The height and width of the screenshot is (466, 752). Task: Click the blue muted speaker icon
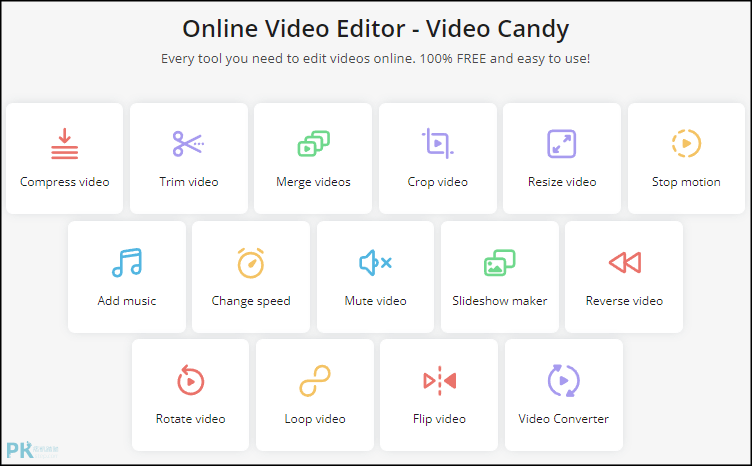coord(376,262)
